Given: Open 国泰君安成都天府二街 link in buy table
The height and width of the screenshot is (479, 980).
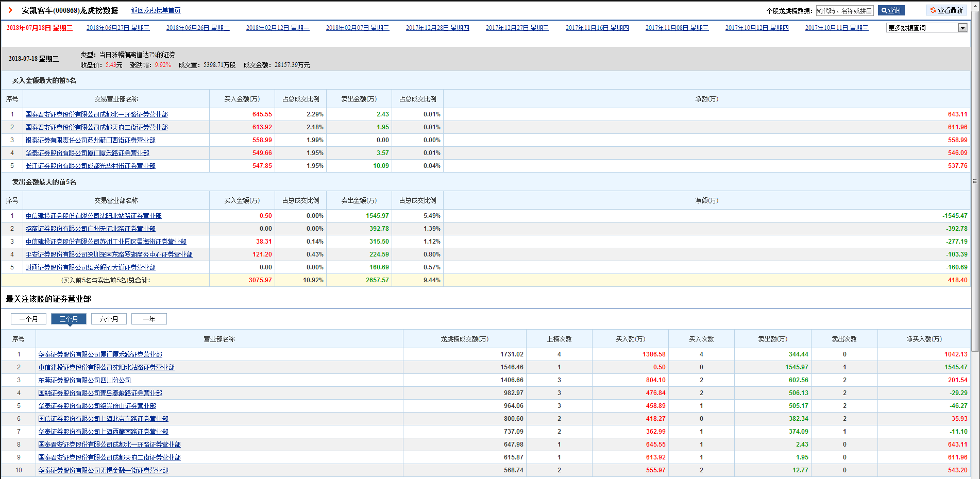Looking at the screenshot, I should pos(96,127).
